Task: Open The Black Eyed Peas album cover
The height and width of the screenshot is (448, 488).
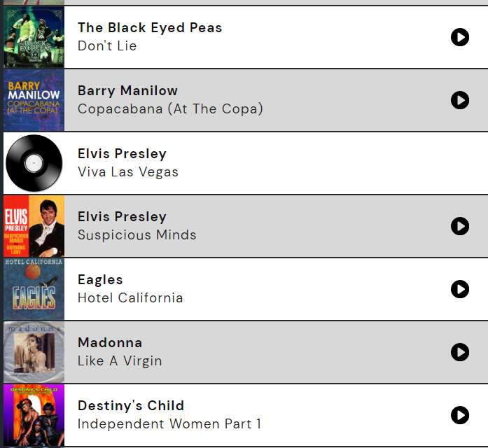Action: (34, 37)
